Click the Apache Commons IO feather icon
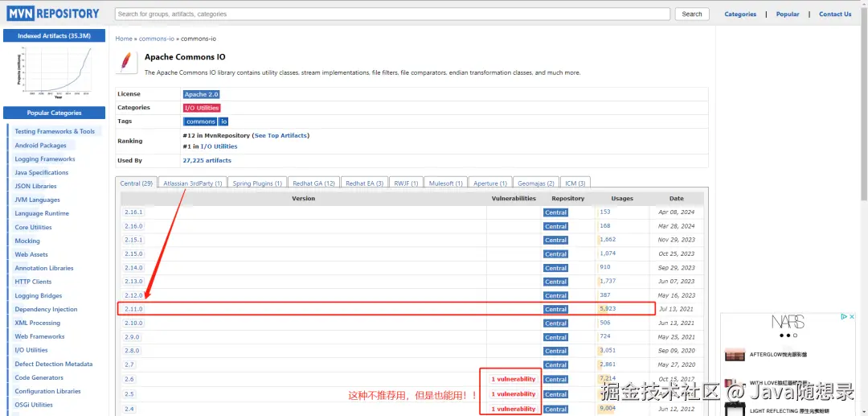 [x=127, y=62]
